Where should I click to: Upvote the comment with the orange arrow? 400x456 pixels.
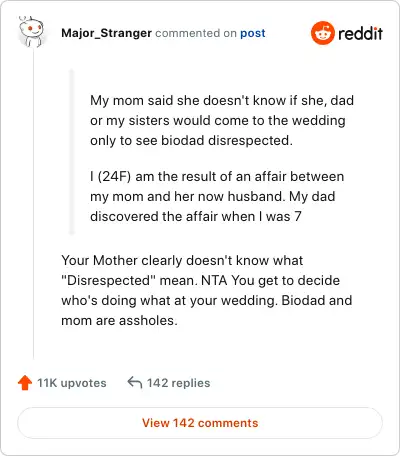25,383
